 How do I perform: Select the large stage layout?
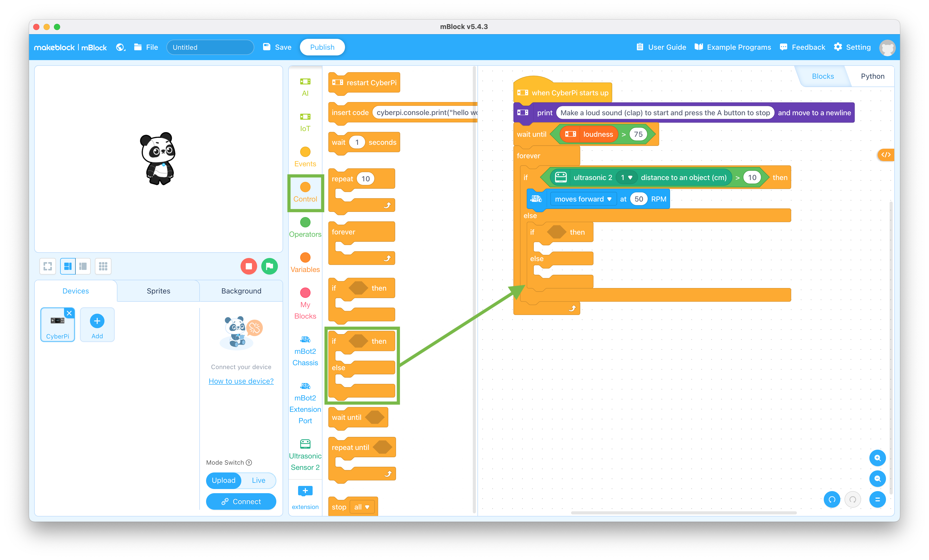[68, 266]
